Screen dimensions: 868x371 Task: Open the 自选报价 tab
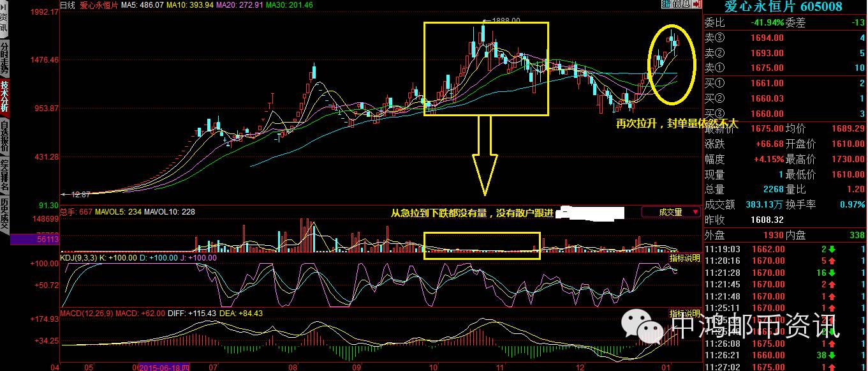[4, 137]
